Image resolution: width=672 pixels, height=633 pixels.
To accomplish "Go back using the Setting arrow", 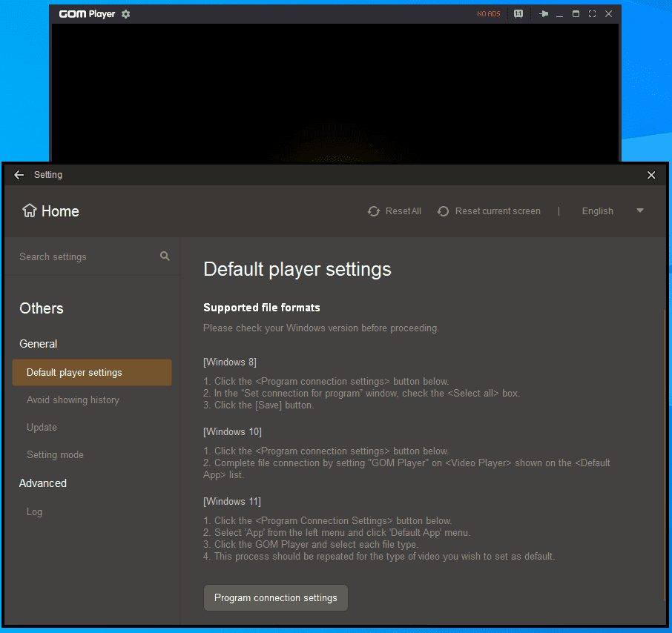I will tap(19, 175).
